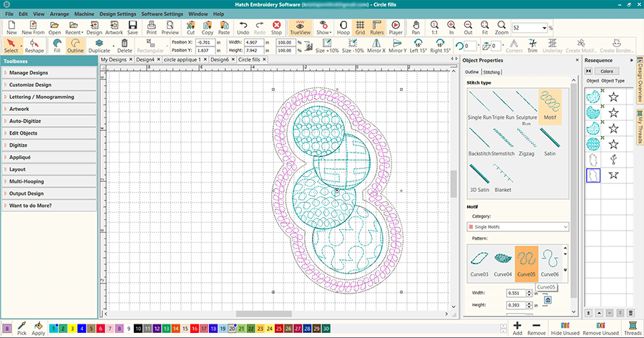Toggle the Grid display

click(x=360, y=28)
